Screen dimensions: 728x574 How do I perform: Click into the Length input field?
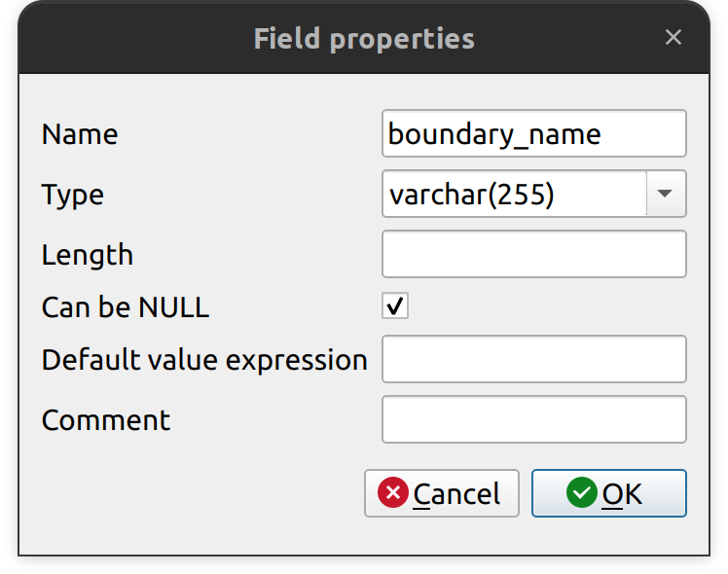pos(533,254)
